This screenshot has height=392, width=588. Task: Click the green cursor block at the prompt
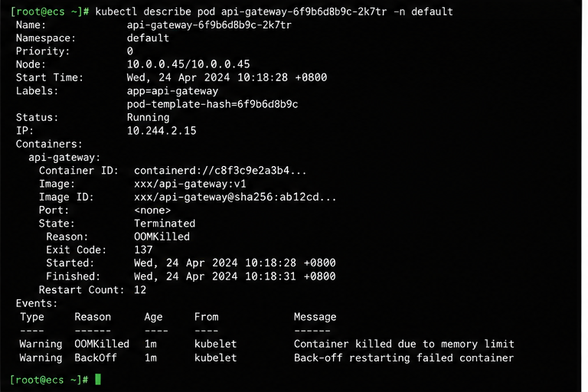click(x=98, y=380)
